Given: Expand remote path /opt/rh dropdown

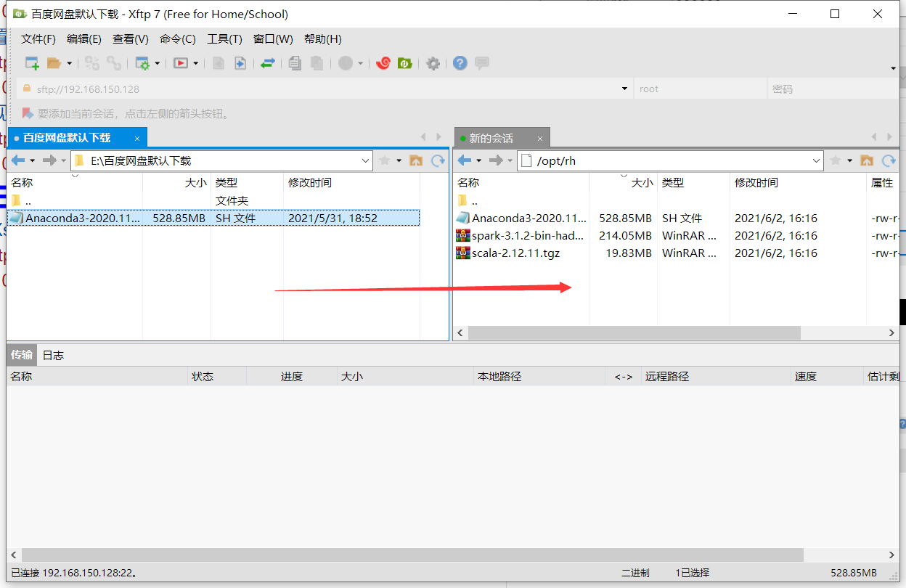Looking at the screenshot, I should point(816,160).
